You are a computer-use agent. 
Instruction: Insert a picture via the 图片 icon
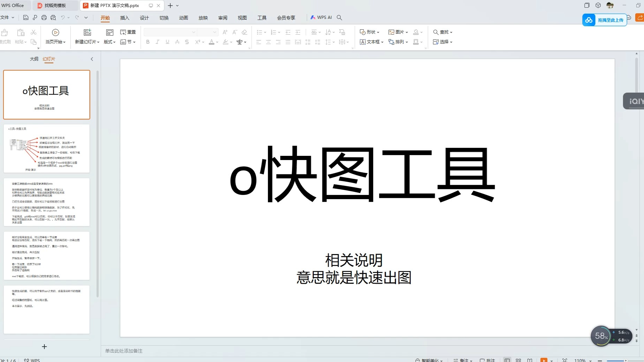point(397,32)
